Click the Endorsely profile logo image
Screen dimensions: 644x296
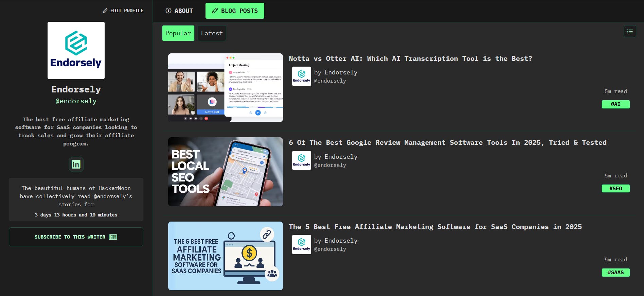(x=76, y=51)
